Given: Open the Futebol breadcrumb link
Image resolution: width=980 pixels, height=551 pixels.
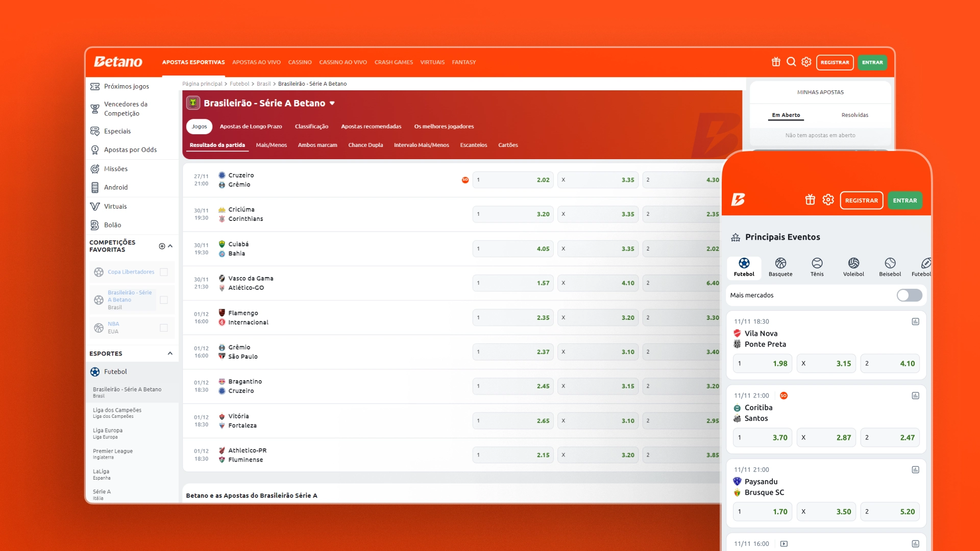Looking at the screenshot, I should 239,84.
